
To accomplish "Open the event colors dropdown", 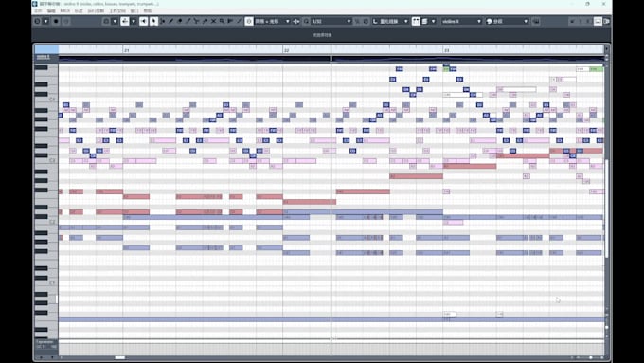I will [x=507, y=21].
